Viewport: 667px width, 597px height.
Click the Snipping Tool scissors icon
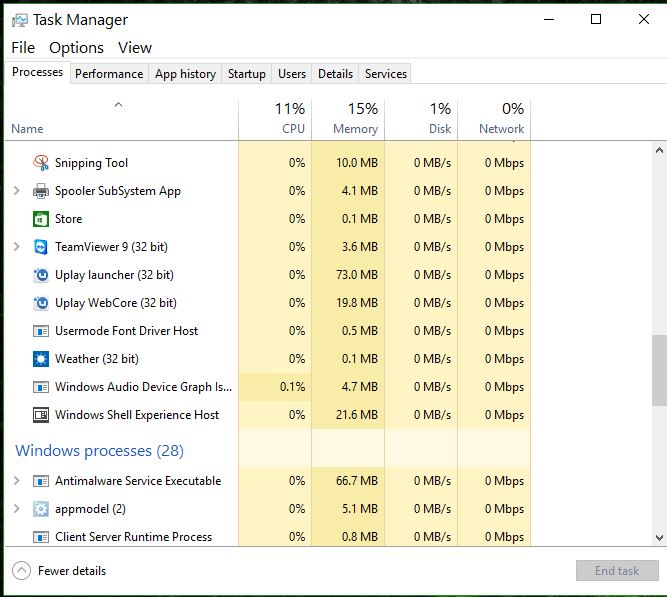tap(41, 163)
